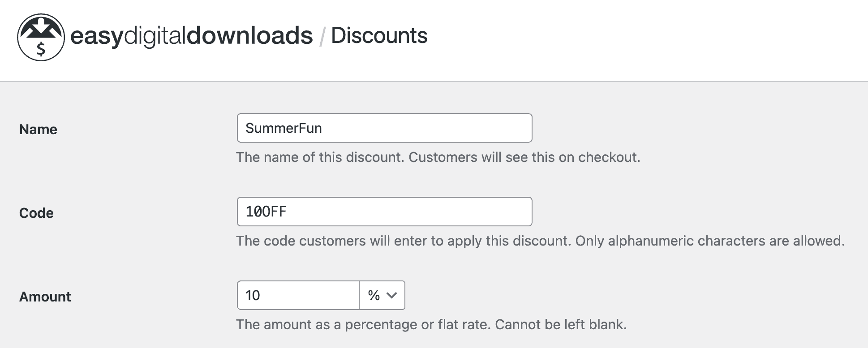Click the Code field label
The image size is (868, 348).
click(36, 213)
